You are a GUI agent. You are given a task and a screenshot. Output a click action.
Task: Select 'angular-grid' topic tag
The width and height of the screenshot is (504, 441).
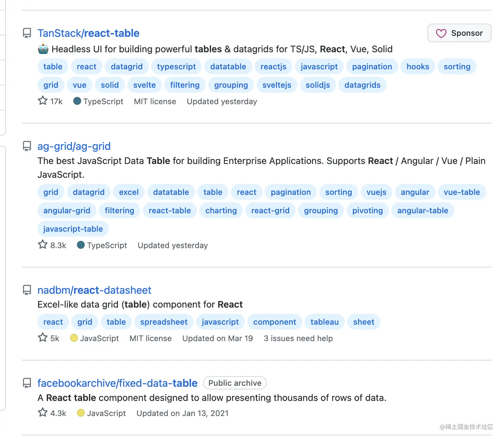tap(67, 210)
